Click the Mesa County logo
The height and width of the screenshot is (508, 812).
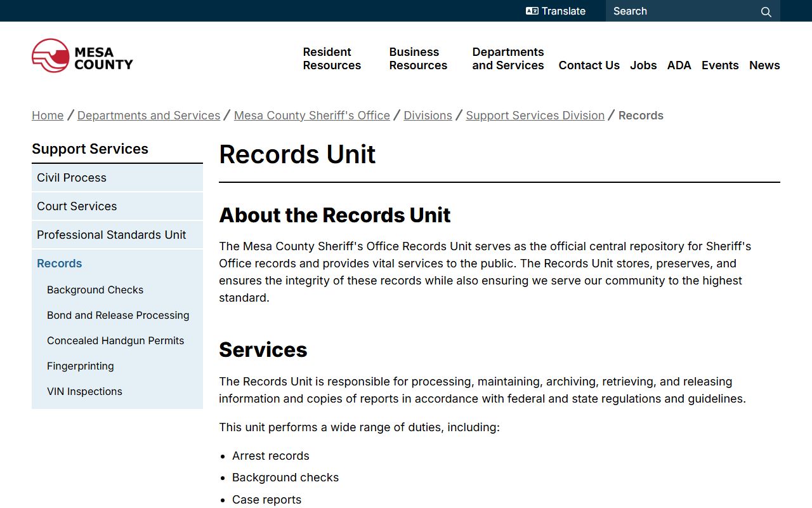[x=82, y=55]
